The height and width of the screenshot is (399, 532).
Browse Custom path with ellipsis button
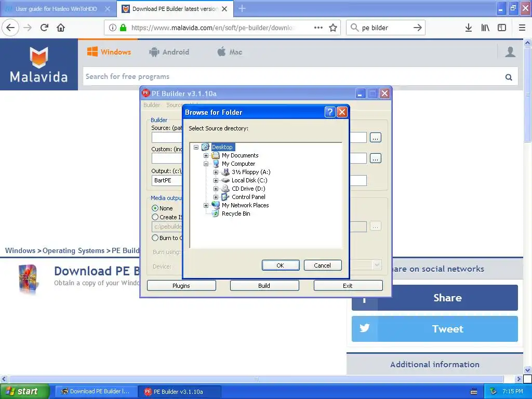375,158
